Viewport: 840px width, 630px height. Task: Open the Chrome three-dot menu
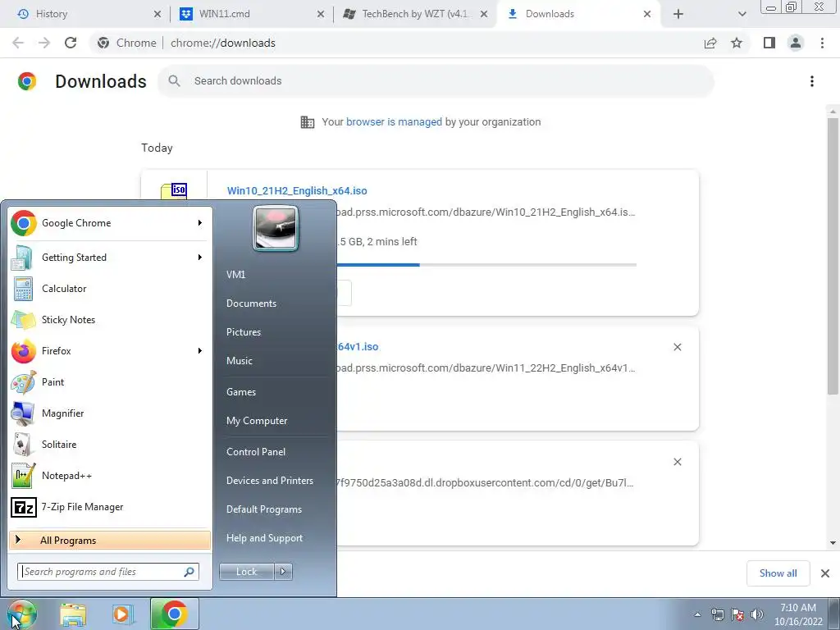tap(822, 43)
